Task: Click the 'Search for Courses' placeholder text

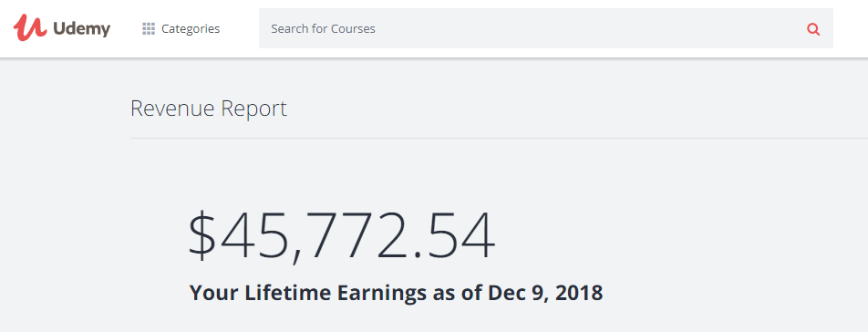Action: (x=323, y=29)
